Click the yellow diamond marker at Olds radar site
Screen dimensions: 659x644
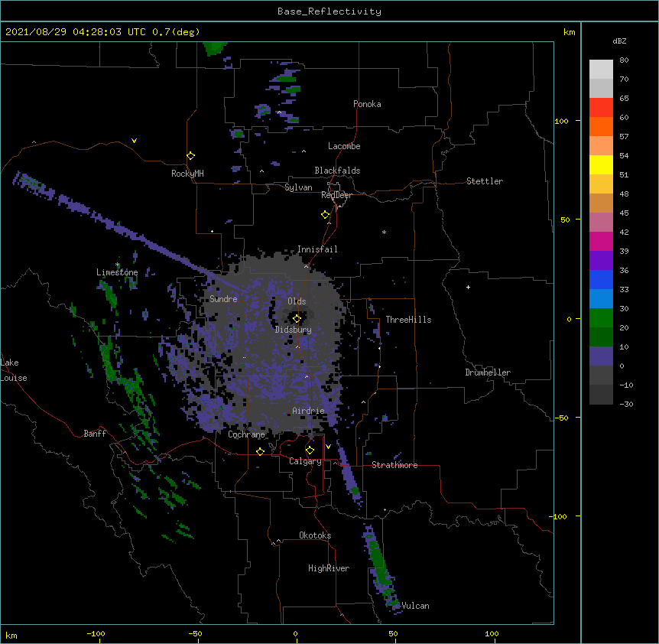coord(297,319)
